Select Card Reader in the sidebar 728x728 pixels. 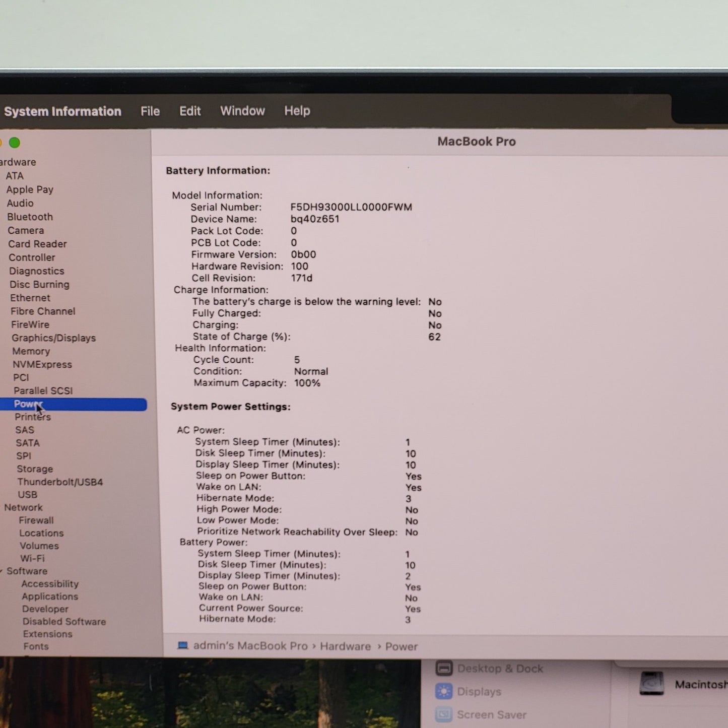pyautogui.click(x=37, y=244)
